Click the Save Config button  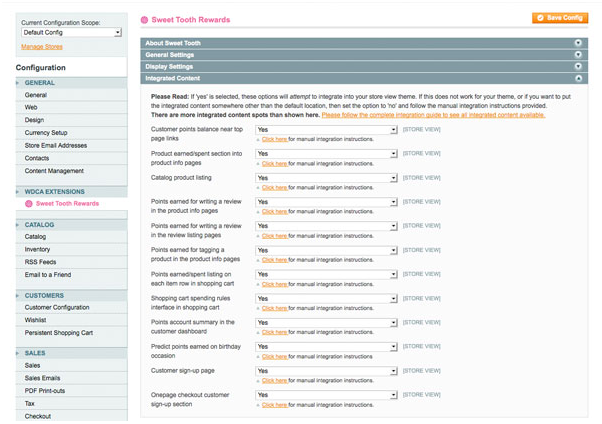[x=560, y=18]
